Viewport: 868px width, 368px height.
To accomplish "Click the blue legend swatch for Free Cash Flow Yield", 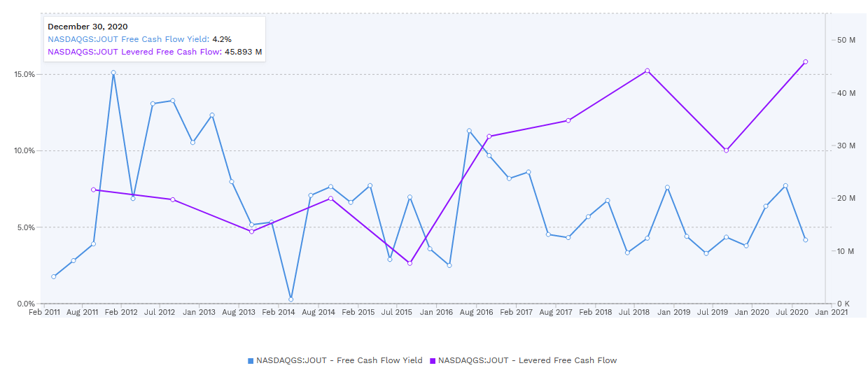I will coord(251,361).
